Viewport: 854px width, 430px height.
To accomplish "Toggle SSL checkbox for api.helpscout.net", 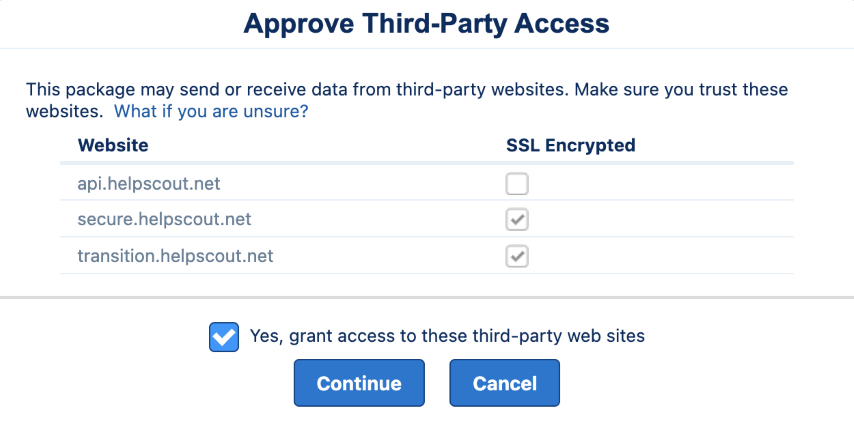I will (x=517, y=184).
